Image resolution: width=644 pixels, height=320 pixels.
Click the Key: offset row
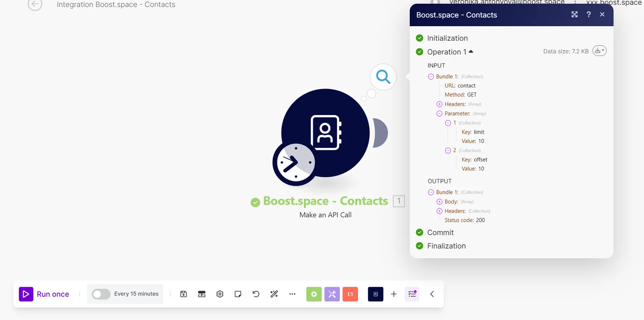[x=475, y=160]
